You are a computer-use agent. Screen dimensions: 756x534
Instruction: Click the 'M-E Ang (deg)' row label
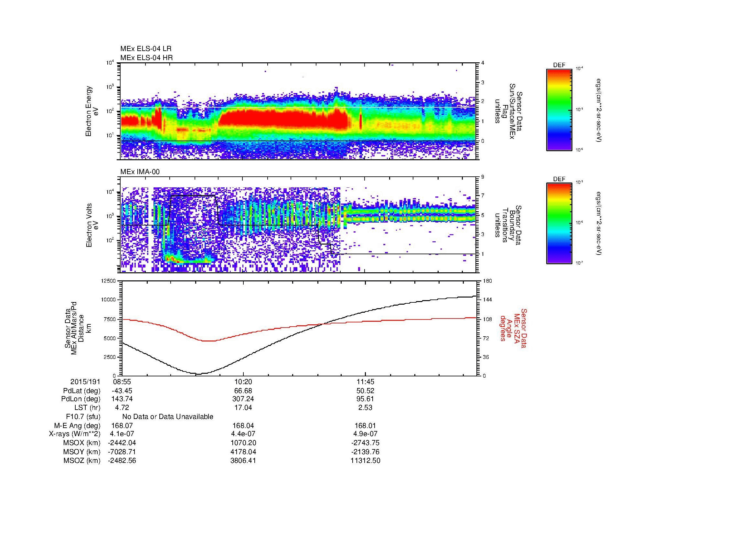77,426
